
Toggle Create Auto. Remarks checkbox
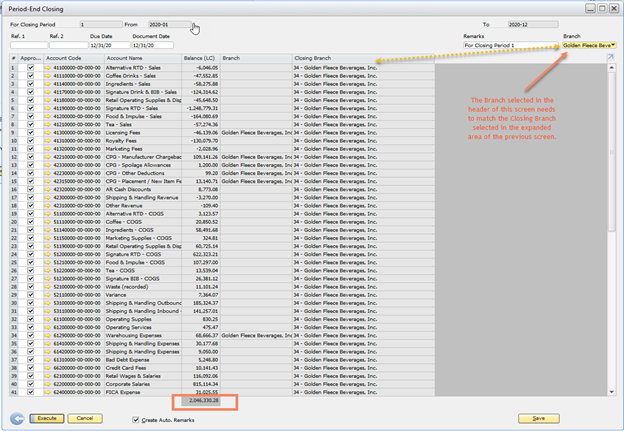coord(137,421)
